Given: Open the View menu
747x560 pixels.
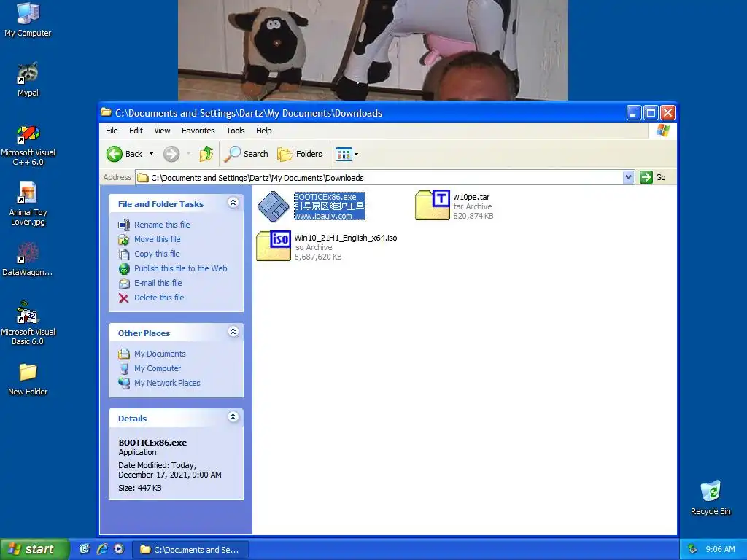Looking at the screenshot, I should [x=162, y=131].
